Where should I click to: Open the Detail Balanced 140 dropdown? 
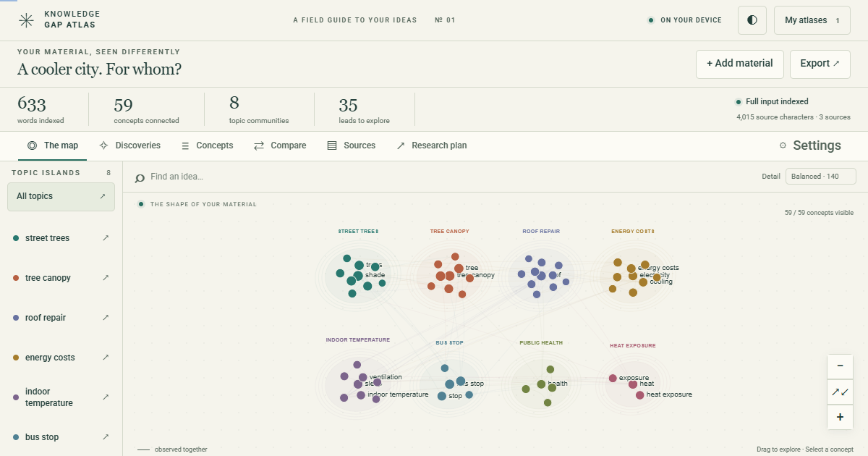click(821, 177)
